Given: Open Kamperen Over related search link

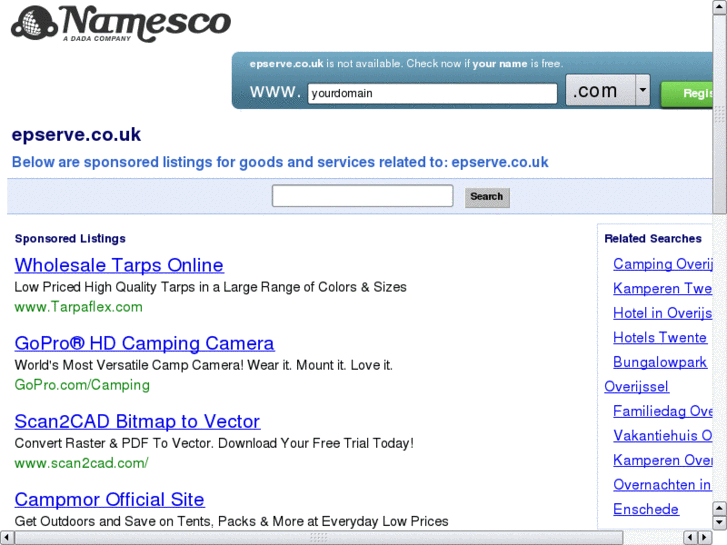Looking at the screenshot, I should [663, 460].
